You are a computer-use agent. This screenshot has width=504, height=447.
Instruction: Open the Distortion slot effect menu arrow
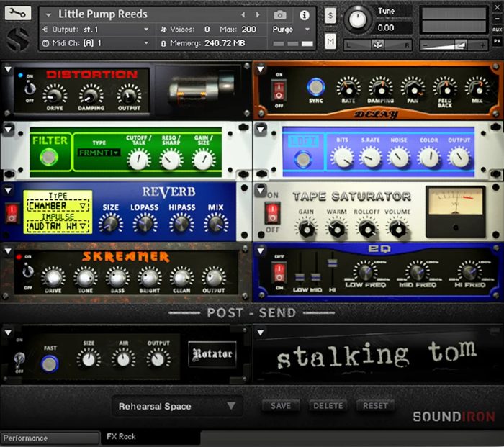[x=8, y=69]
